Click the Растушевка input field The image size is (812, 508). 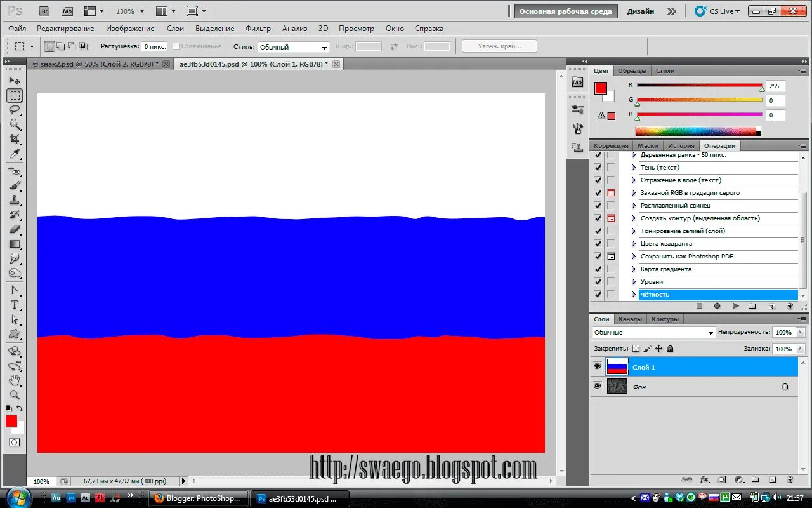[154, 46]
